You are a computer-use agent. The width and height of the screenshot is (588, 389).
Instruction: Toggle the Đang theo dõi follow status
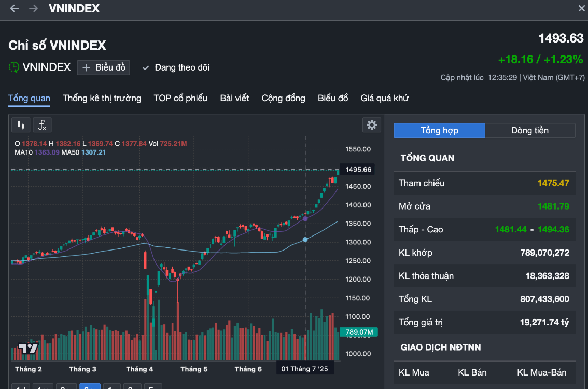tap(176, 67)
